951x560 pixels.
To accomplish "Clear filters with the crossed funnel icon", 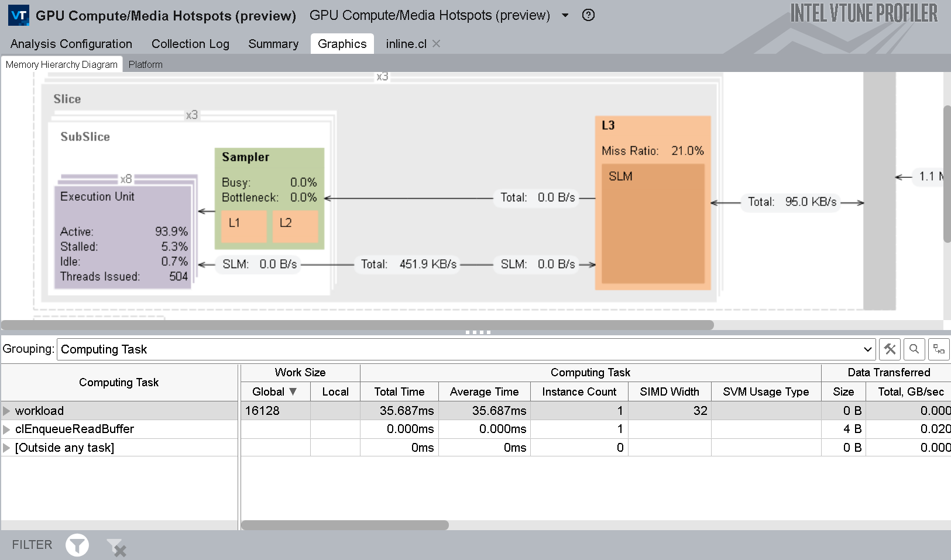I will pos(116,547).
